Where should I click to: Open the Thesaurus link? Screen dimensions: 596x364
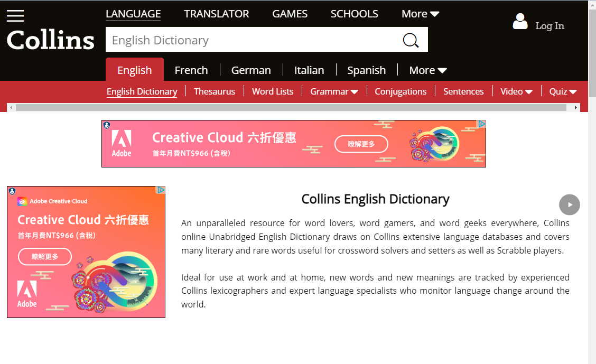(x=215, y=91)
